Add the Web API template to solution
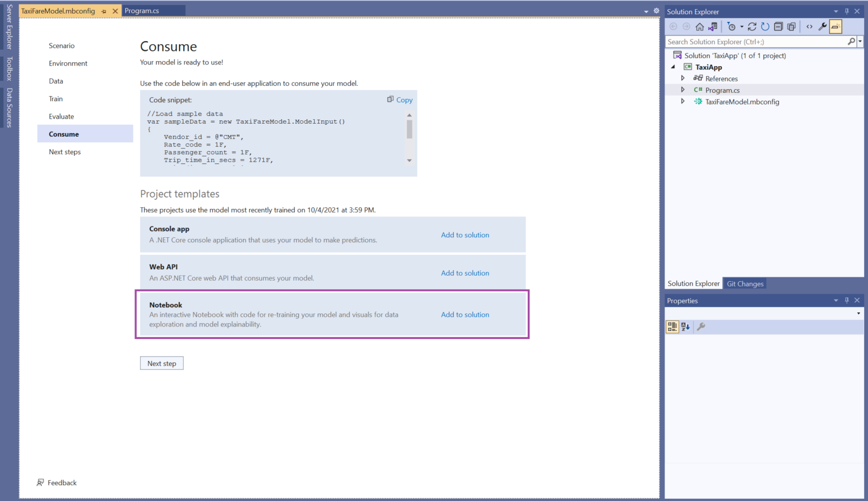This screenshot has width=868, height=501. coord(465,273)
